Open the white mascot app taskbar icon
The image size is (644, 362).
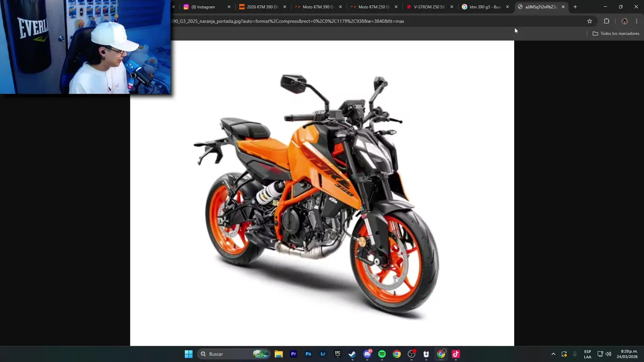tap(426, 354)
